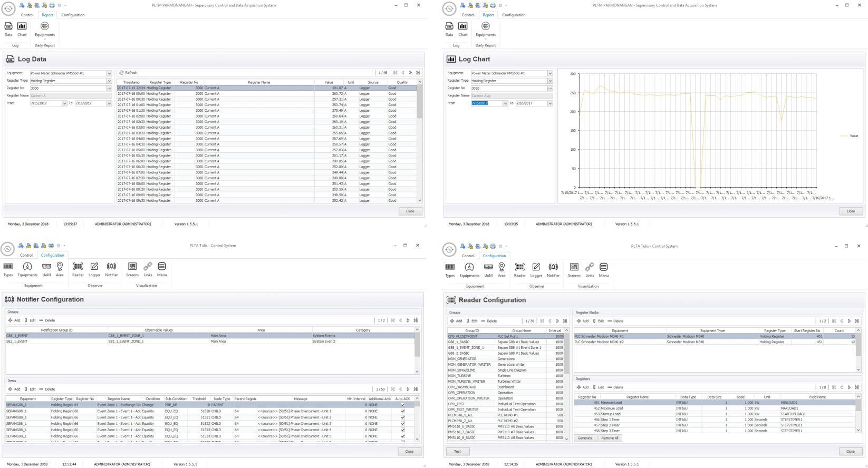Open Register No browse button in Log Data

point(109,88)
